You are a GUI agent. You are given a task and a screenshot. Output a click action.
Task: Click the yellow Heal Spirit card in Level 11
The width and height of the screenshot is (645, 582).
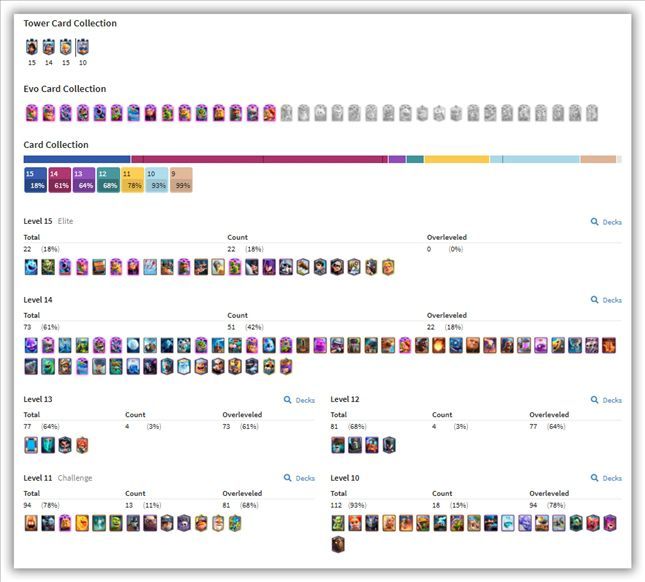[82, 523]
